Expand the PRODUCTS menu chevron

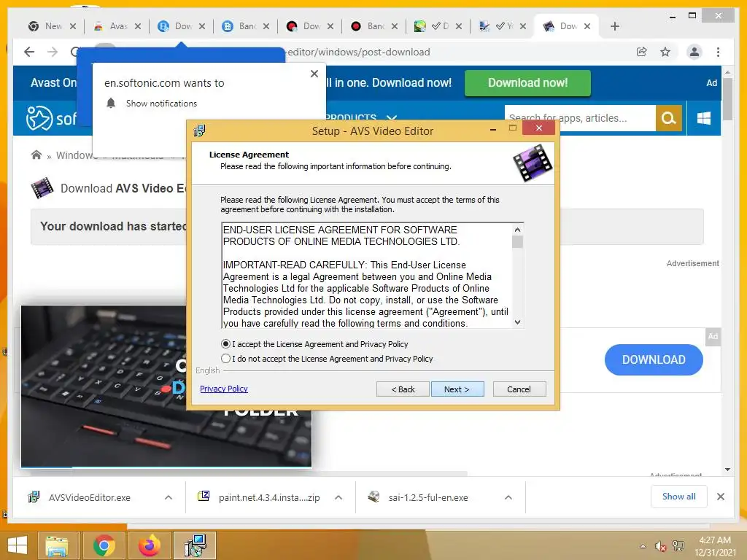392,117
